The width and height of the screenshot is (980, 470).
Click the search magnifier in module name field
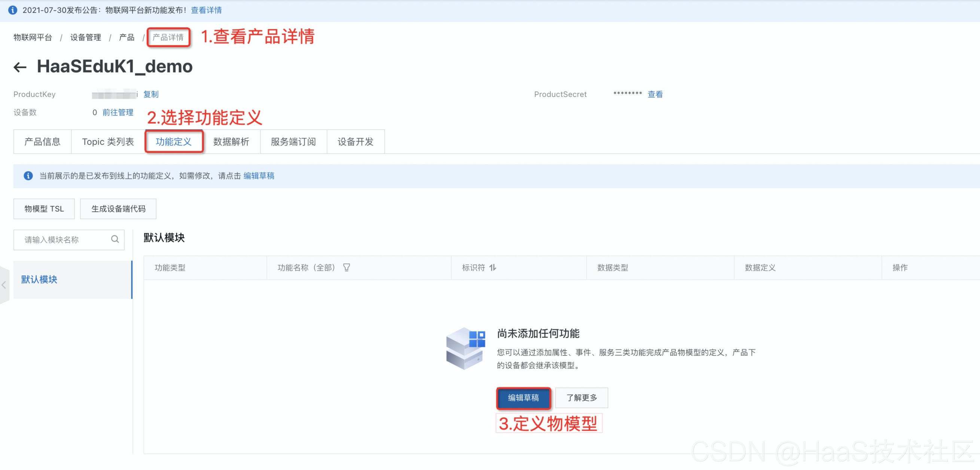pyautogui.click(x=115, y=239)
